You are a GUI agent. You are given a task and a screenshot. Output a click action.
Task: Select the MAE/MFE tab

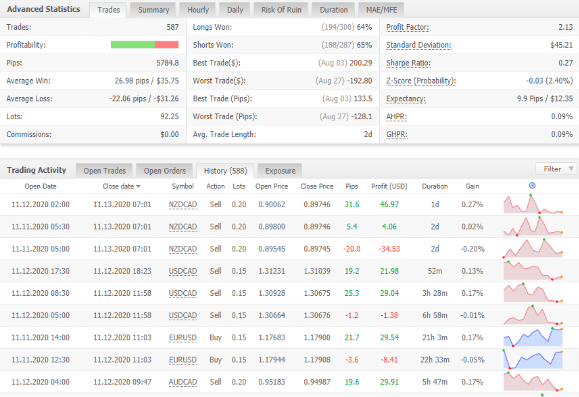pos(381,10)
